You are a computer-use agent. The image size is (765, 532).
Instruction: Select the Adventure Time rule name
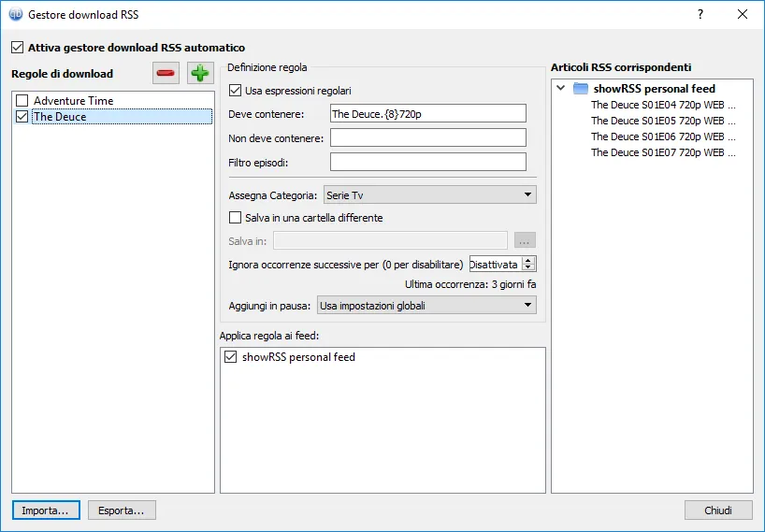click(x=74, y=100)
